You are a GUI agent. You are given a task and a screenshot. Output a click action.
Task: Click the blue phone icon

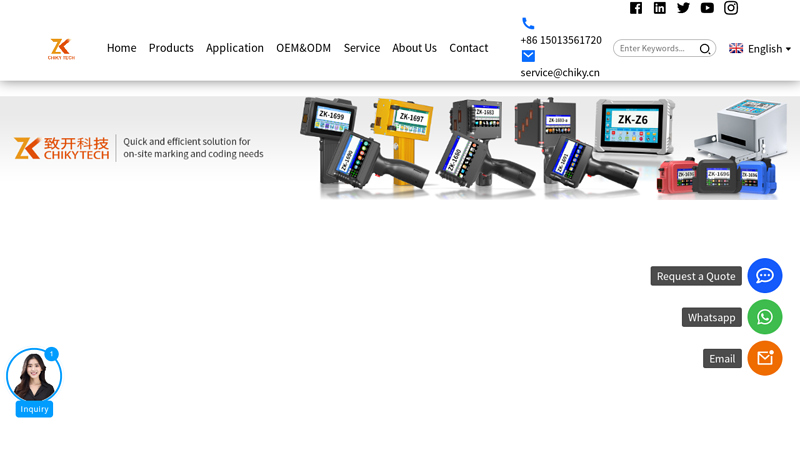[x=528, y=23]
